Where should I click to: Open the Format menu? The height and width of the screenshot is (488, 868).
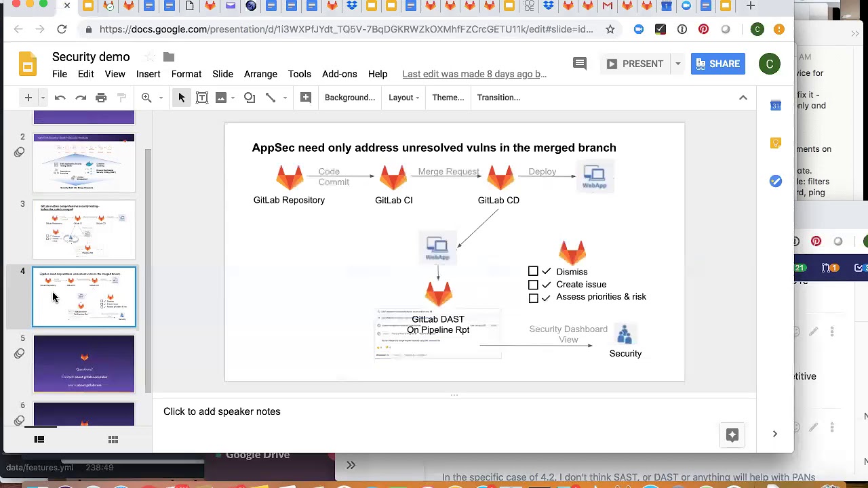click(186, 74)
